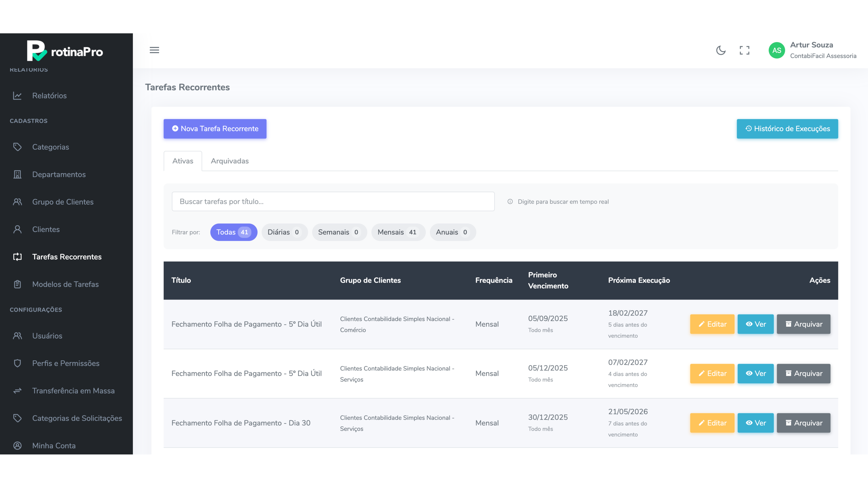The width and height of the screenshot is (868, 488).
Task: Click the Modelos de Tarefas clipboard icon
Action: point(18,284)
